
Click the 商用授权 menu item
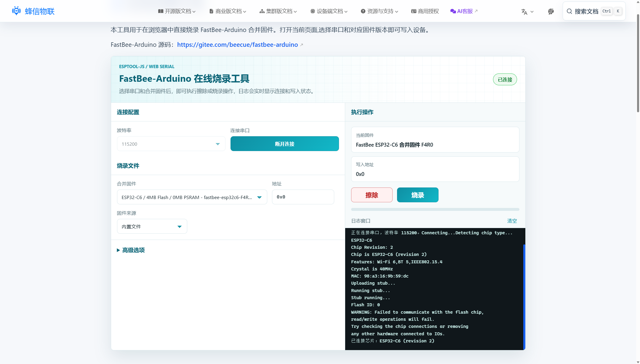tap(425, 11)
